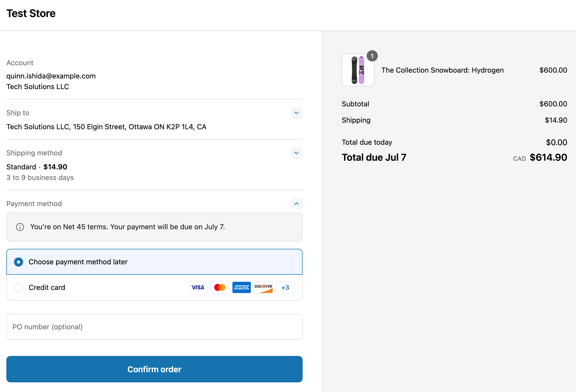
Task: Click the Account heading
Action: click(x=20, y=63)
